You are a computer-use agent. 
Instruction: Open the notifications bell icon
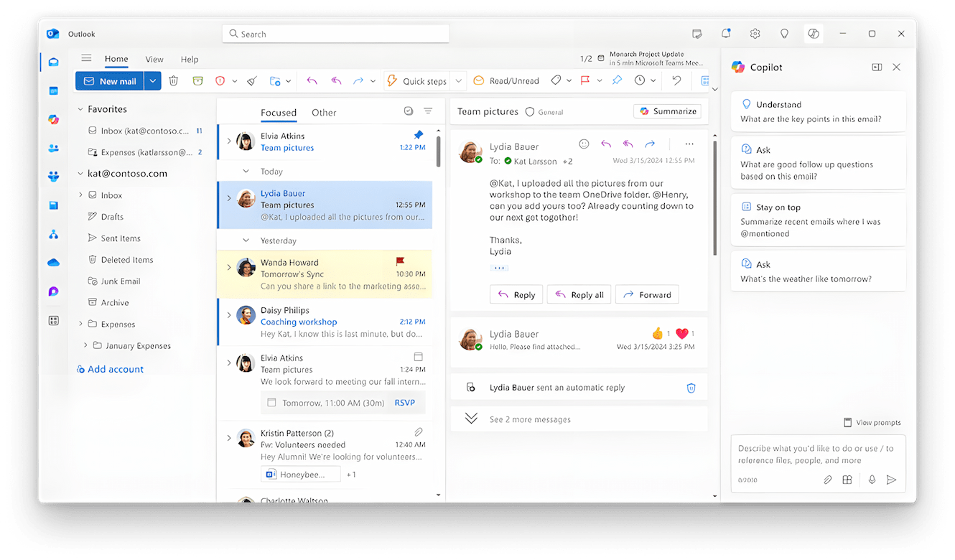[726, 34]
